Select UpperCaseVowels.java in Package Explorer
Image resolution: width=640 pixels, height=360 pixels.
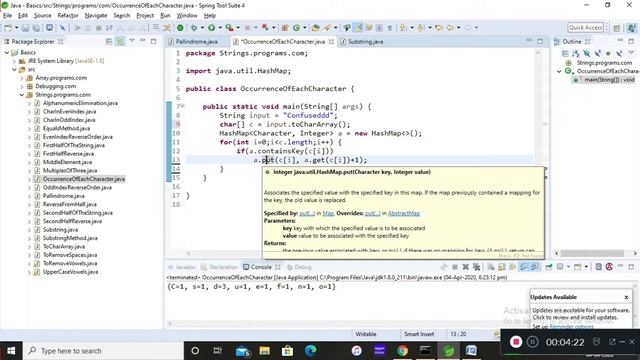click(x=70, y=272)
